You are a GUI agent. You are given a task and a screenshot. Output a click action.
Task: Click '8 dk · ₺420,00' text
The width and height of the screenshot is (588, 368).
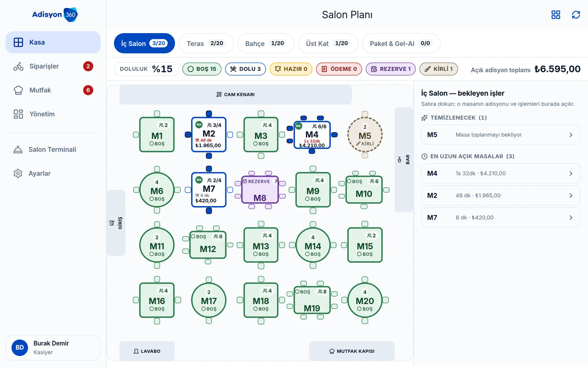pyautogui.click(x=475, y=217)
